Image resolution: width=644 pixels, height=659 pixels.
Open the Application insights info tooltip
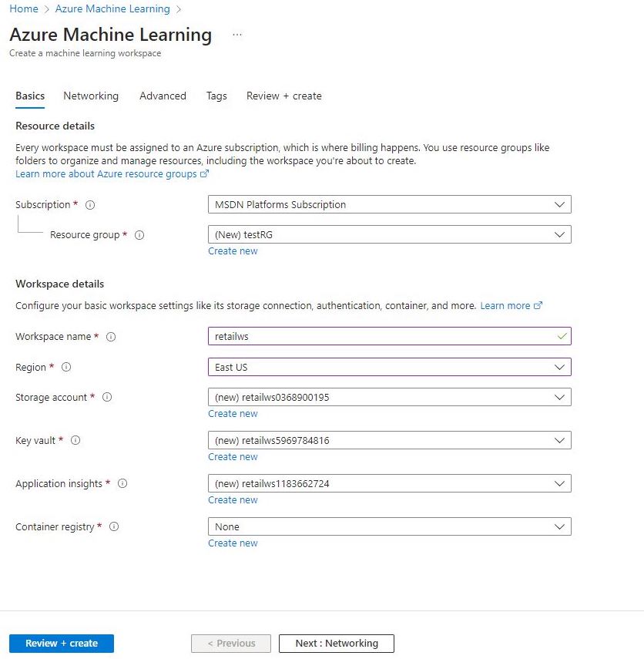pyautogui.click(x=122, y=484)
